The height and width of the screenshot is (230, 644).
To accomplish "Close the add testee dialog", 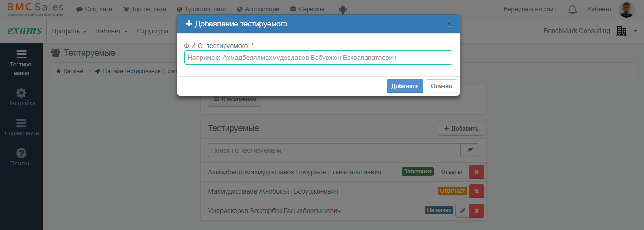I will coord(449,24).
